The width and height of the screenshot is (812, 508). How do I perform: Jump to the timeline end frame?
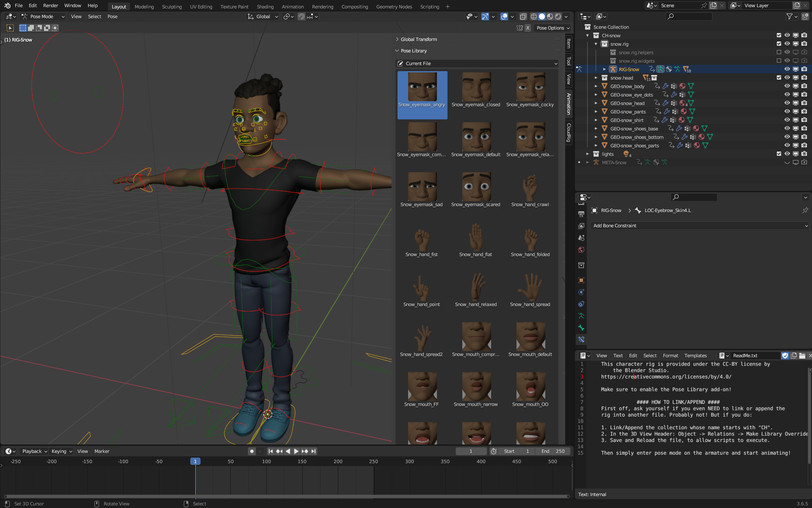tap(314, 451)
